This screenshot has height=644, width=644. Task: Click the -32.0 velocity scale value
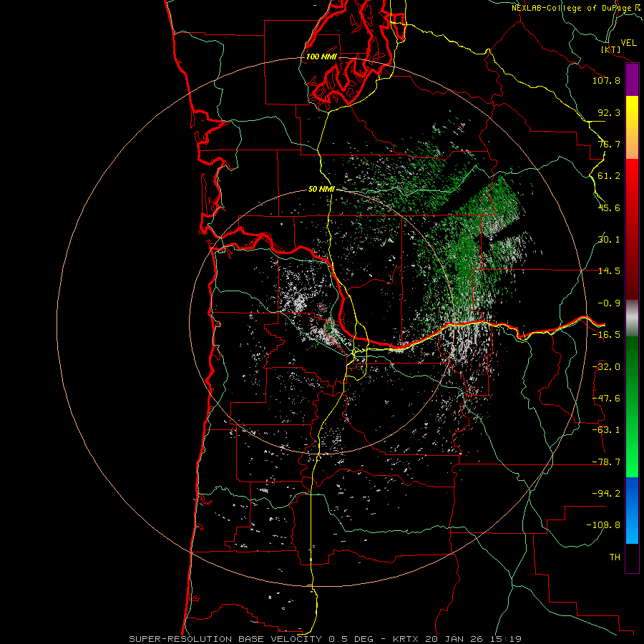click(x=606, y=367)
